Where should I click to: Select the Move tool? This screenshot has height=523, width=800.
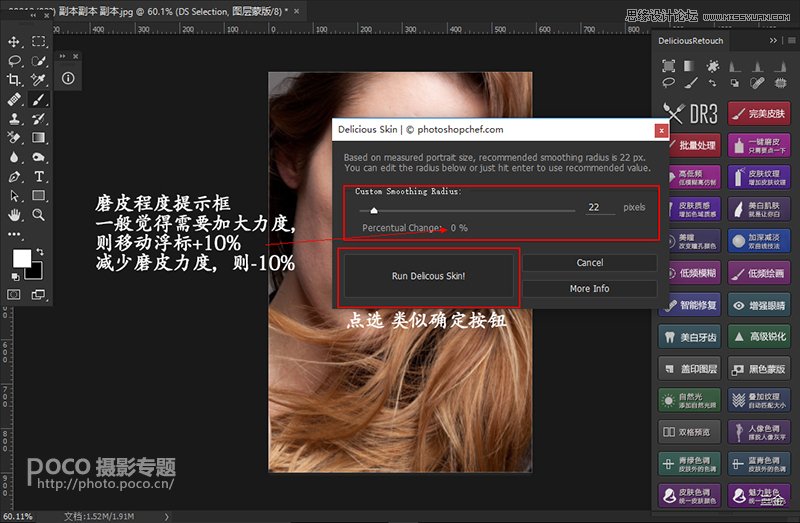click(14, 41)
